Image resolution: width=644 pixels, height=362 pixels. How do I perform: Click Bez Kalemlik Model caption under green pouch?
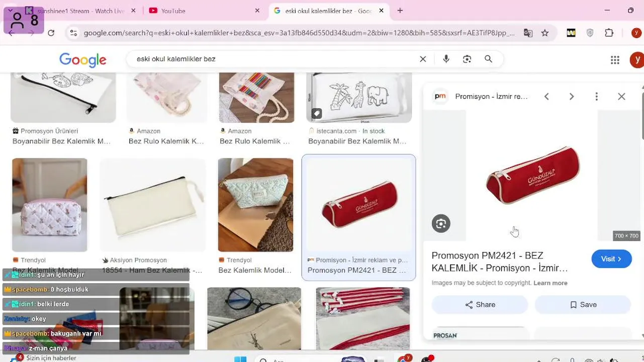pyautogui.click(x=255, y=270)
